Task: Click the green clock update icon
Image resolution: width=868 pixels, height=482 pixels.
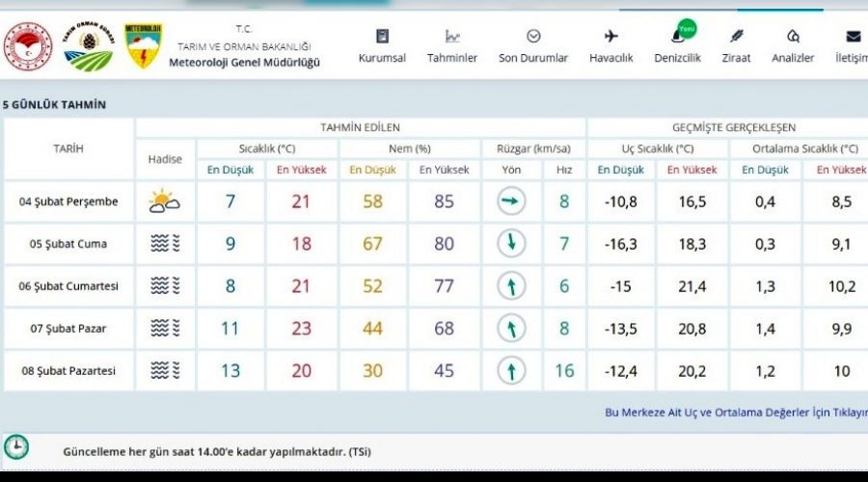Action: click(x=16, y=447)
